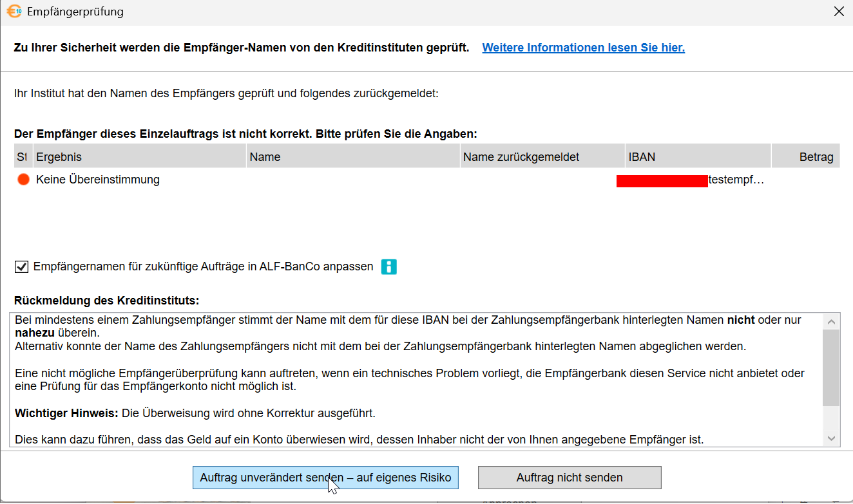Close the Empfängerprüfung dialog window

click(x=839, y=12)
